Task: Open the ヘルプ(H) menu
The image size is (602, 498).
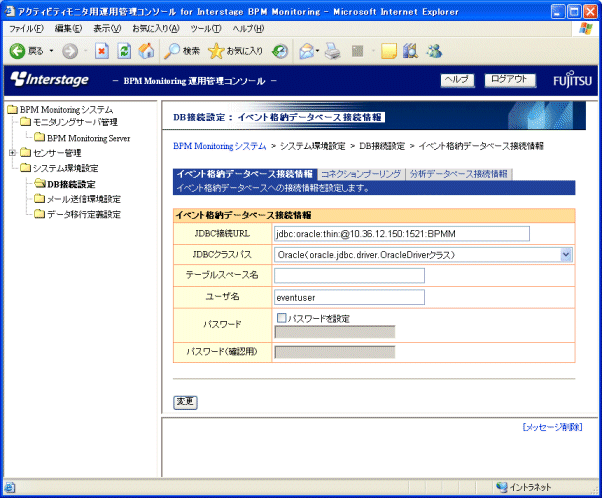Action: coord(248,29)
